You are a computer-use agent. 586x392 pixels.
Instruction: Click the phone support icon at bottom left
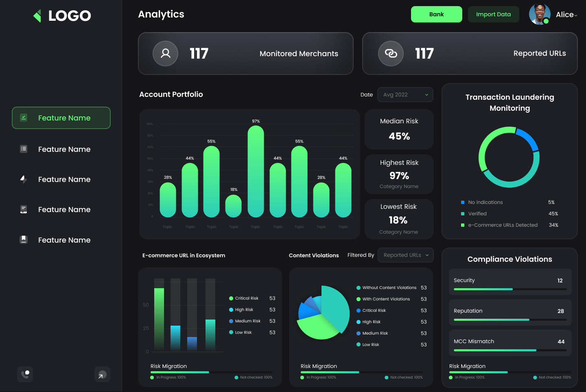tap(25, 374)
